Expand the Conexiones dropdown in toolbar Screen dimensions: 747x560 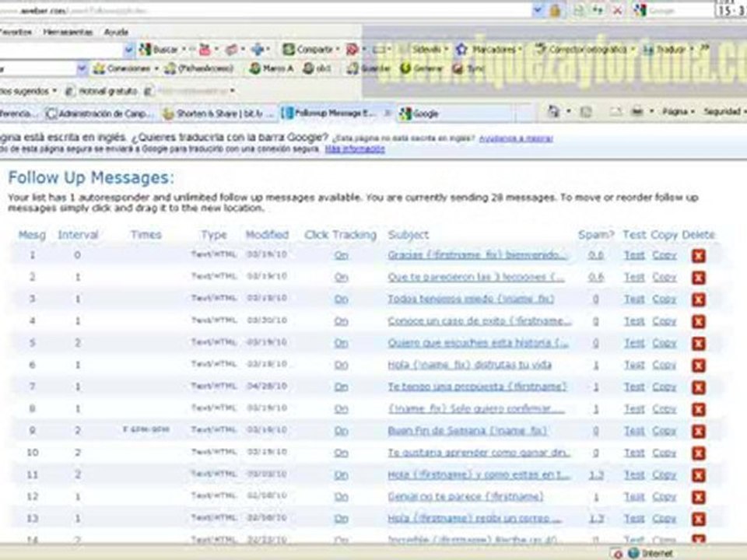156,68
